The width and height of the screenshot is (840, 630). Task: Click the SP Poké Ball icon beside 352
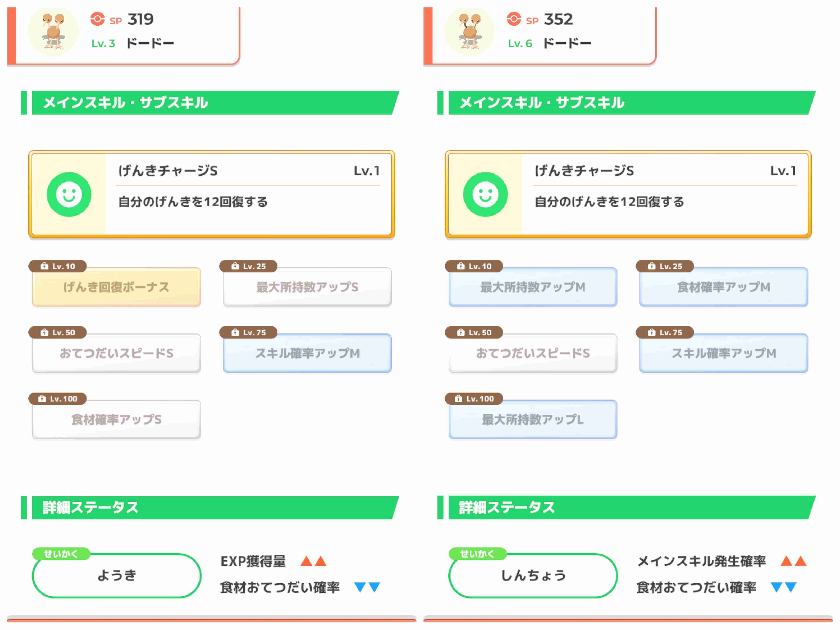coord(514,19)
